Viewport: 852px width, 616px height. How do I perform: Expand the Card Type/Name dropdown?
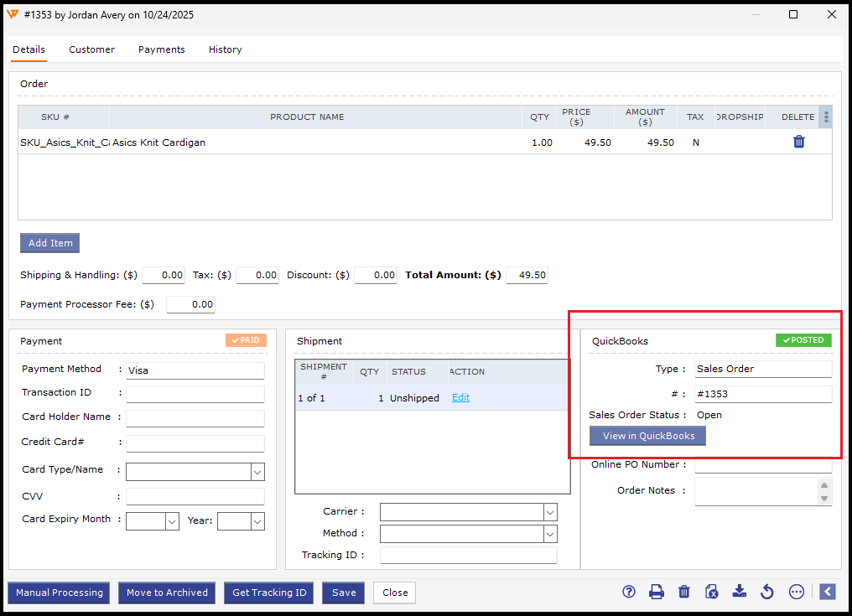click(x=257, y=472)
